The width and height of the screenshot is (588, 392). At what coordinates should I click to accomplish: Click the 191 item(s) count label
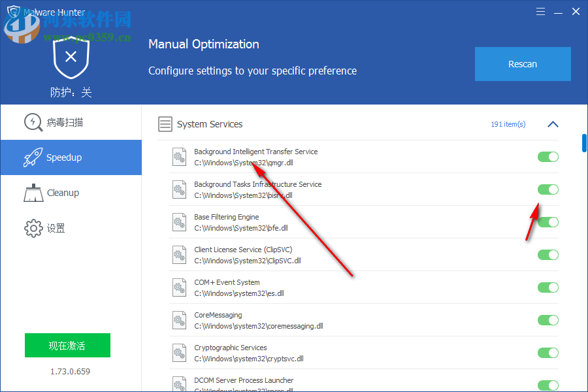pyautogui.click(x=508, y=123)
